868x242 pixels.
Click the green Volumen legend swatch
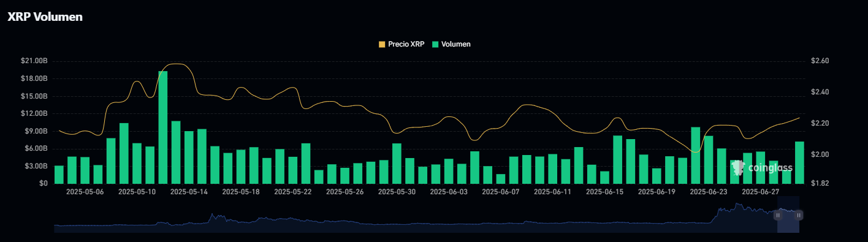pos(435,45)
